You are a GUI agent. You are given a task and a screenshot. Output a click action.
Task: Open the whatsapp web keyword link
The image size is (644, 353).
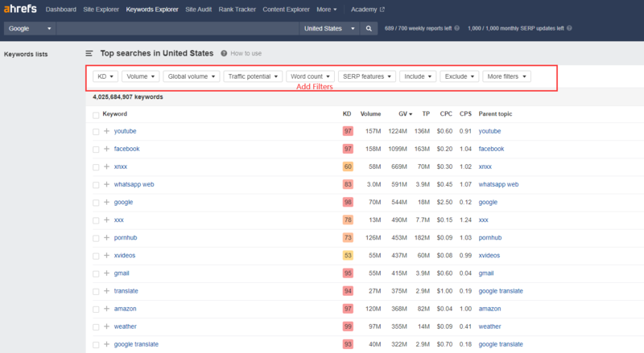(134, 184)
